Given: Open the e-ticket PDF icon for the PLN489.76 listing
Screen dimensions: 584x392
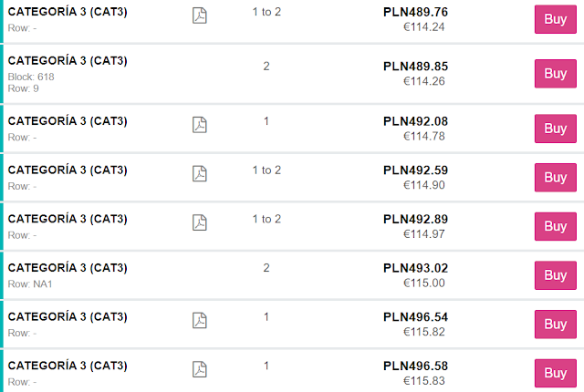Looking at the screenshot, I should click(x=200, y=15).
